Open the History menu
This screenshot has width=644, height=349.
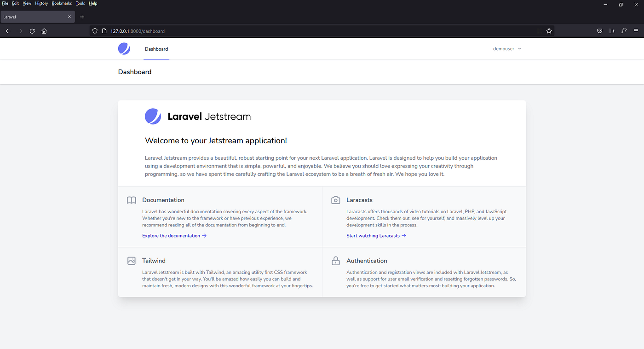tap(41, 3)
